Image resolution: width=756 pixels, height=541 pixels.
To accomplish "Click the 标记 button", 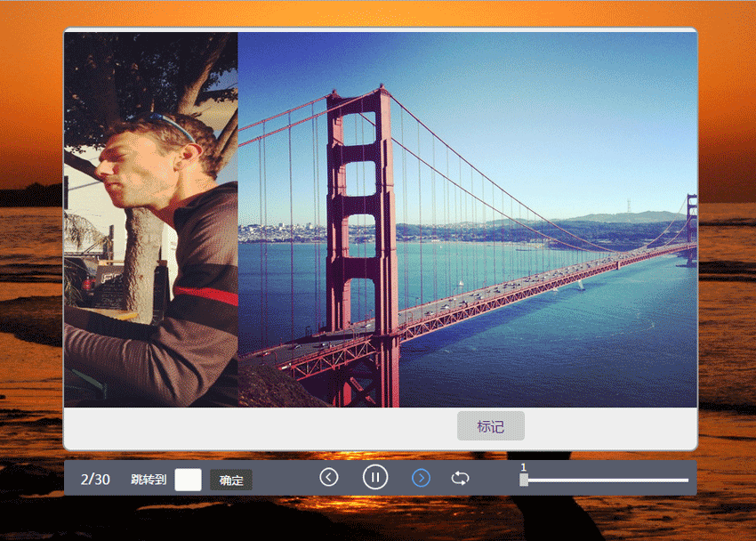I will click(490, 426).
